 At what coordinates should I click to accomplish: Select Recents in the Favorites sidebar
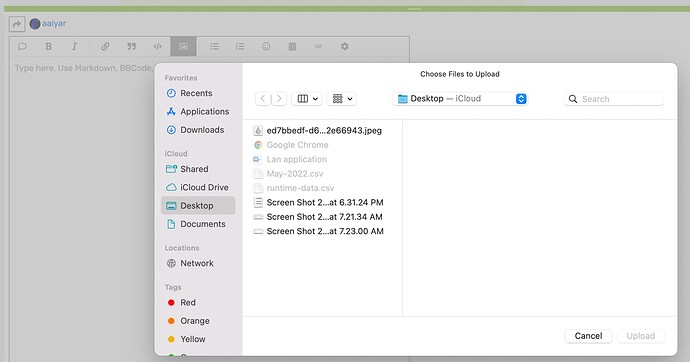coord(198,93)
